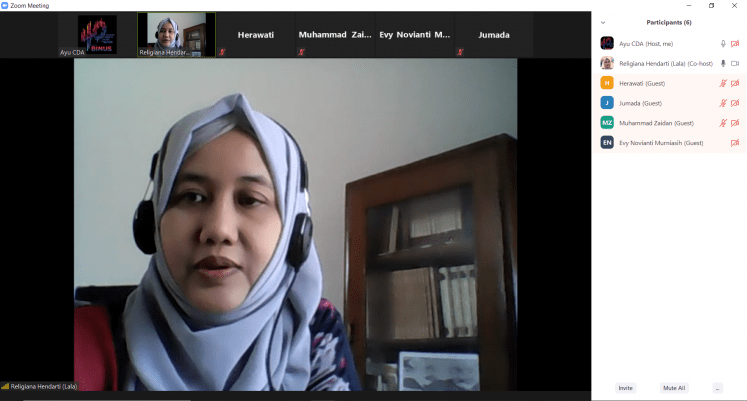Screen dimensions: 747x401
Task: Click the Mute All button
Action: point(674,388)
